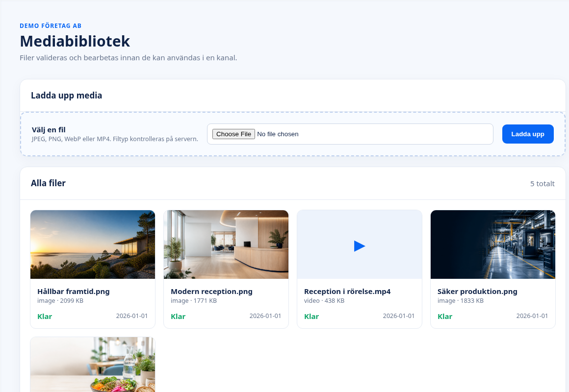Click the DEMO FÖRETAG AB company label
This screenshot has width=569, height=392.
tap(51, 26)
